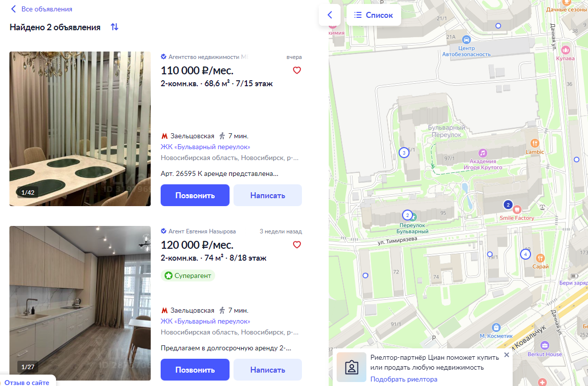This screenshot has width=588, height=386.
Task: Go back to Все объявления
Action: coord(42,9)
